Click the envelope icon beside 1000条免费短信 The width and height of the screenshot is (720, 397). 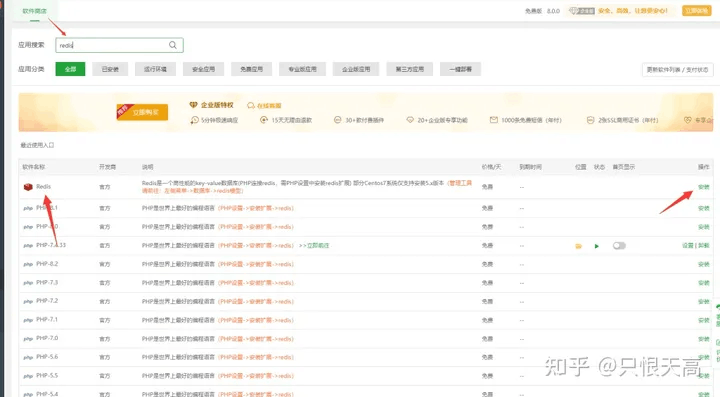pyautogui.click(x=494, y=120)
